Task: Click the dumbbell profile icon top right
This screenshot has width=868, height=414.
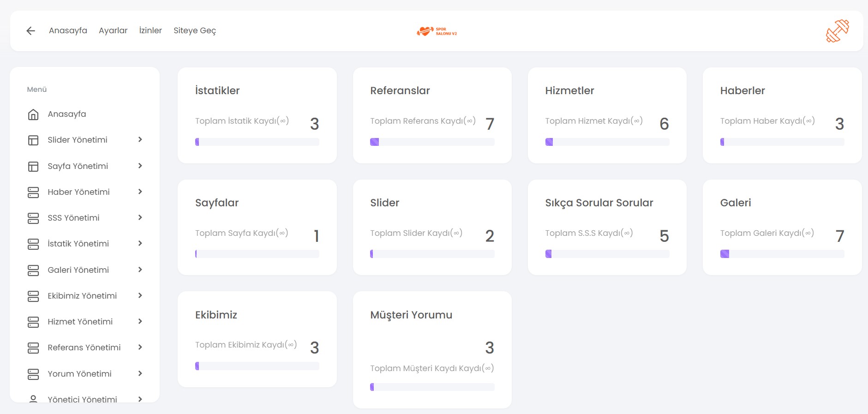Action: (x=837, y=31)
